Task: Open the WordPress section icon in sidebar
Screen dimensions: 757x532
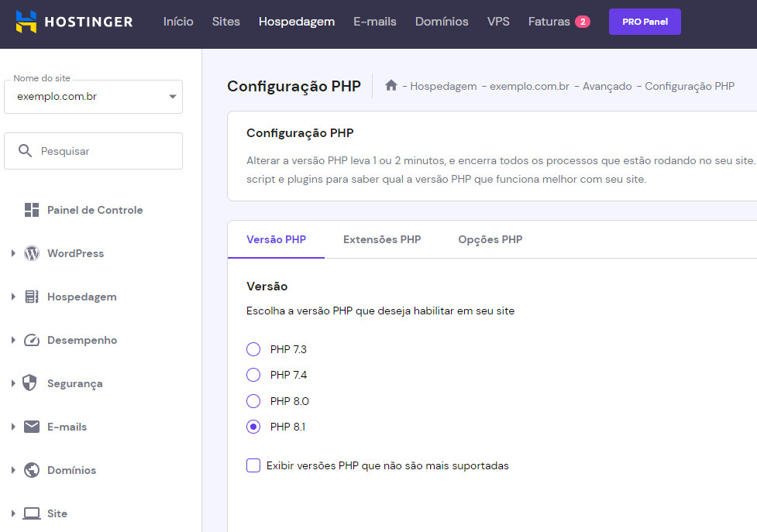Action: tap(31, 253)
